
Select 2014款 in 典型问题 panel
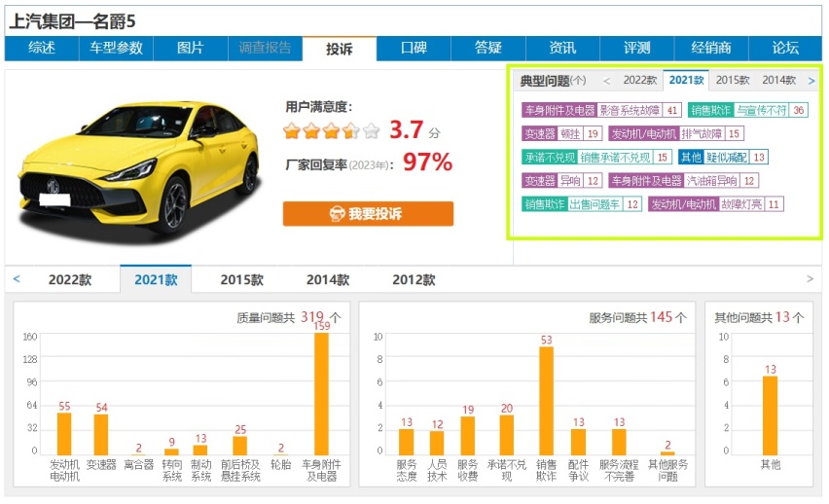pos(778,80)
